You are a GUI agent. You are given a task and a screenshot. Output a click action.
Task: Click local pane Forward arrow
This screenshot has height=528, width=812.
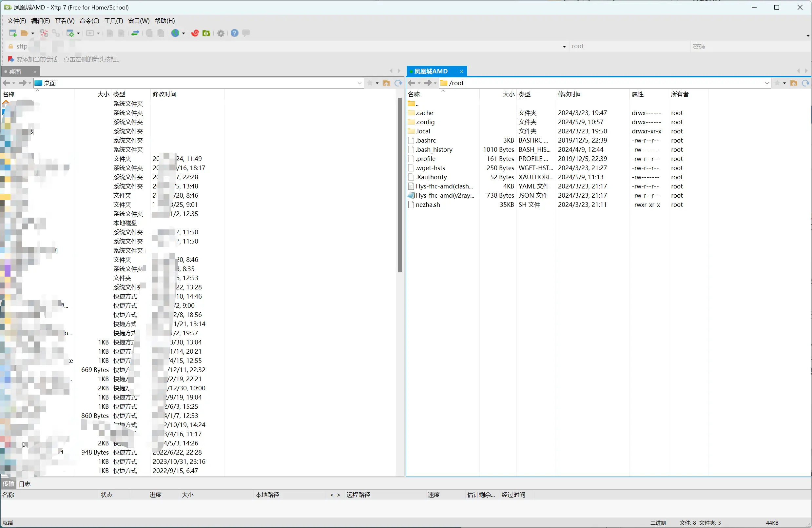point(23,83)
